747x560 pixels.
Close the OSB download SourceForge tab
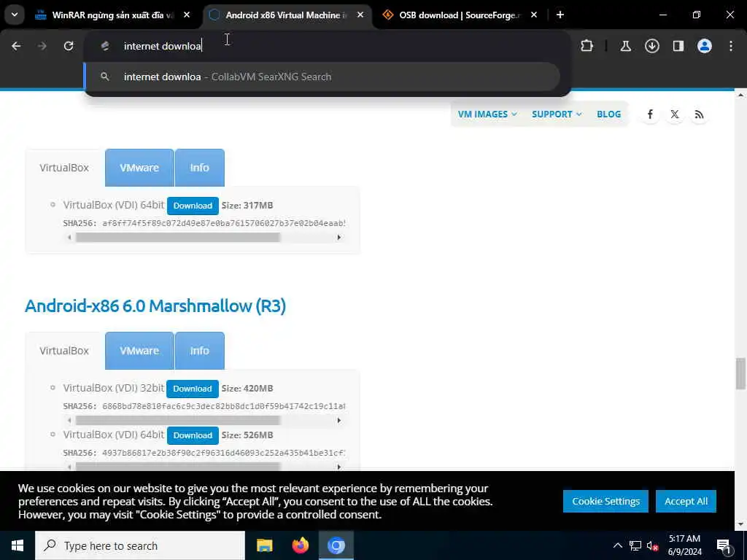(x=534, y=15)
